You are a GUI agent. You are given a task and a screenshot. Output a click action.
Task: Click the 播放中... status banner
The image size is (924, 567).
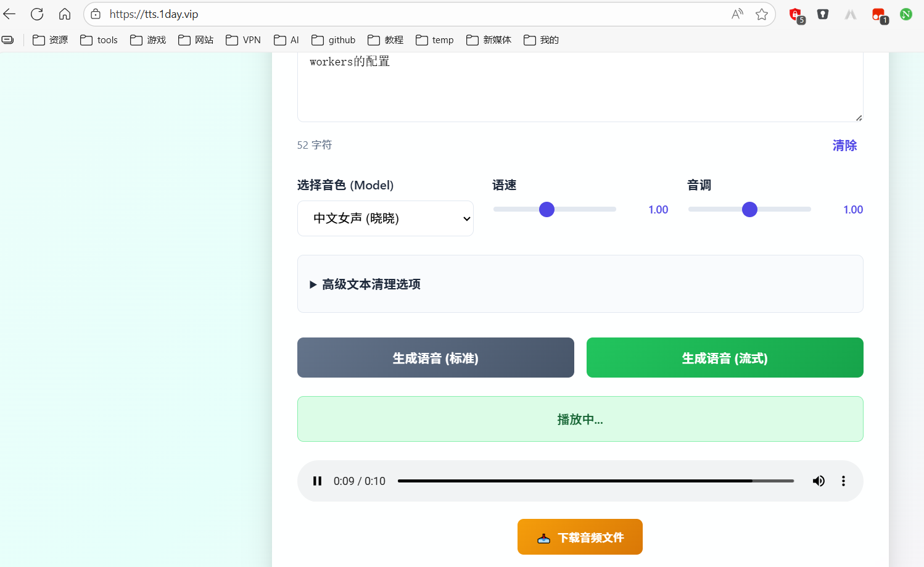(580, 419)
